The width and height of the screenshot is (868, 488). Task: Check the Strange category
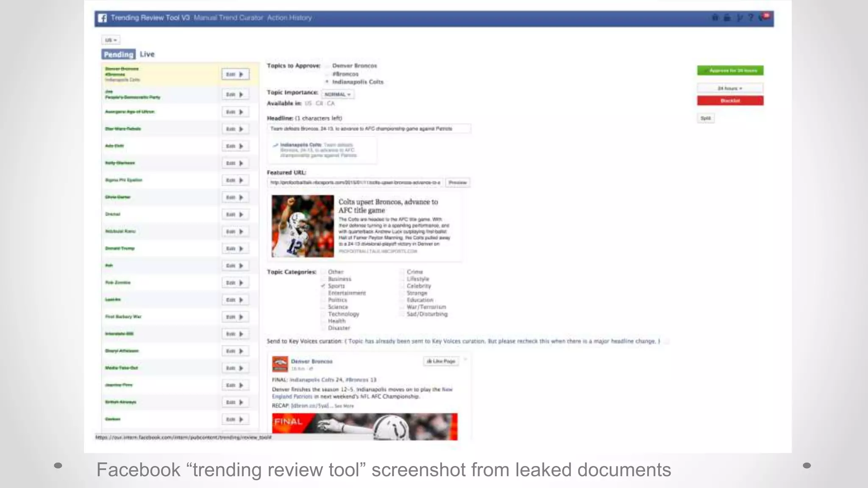[402, 293]
